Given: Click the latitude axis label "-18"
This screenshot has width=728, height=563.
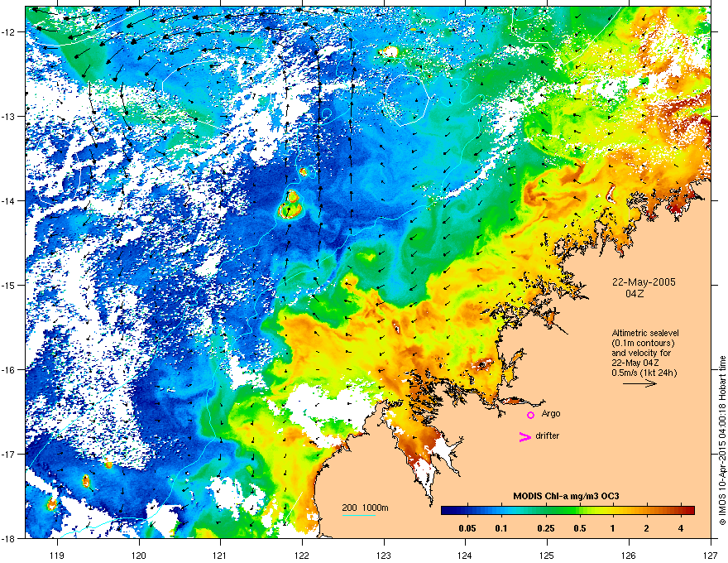Looking at the screenshot, I should point(8,538).
